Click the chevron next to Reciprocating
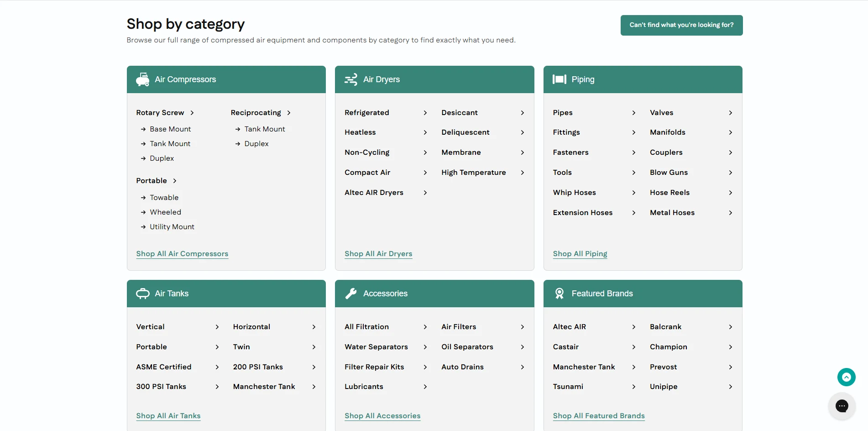 289,113
